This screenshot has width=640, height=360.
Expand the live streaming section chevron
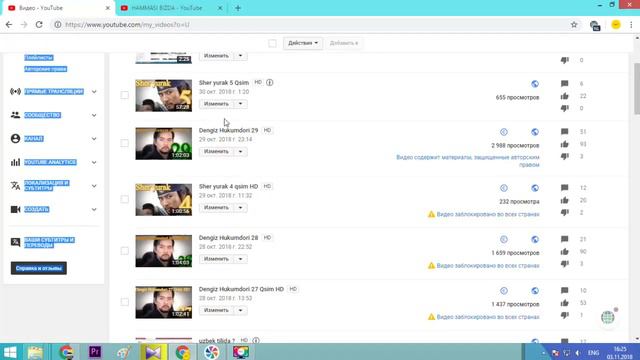(94, 91)
